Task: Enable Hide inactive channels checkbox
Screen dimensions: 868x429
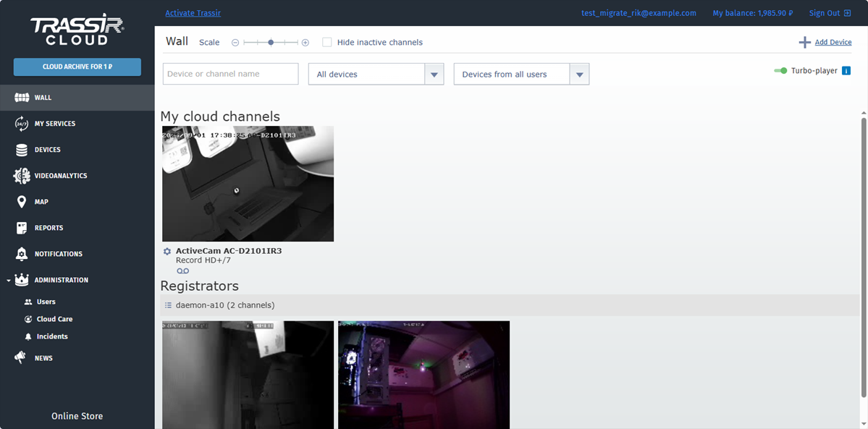Action: point(327,43)
